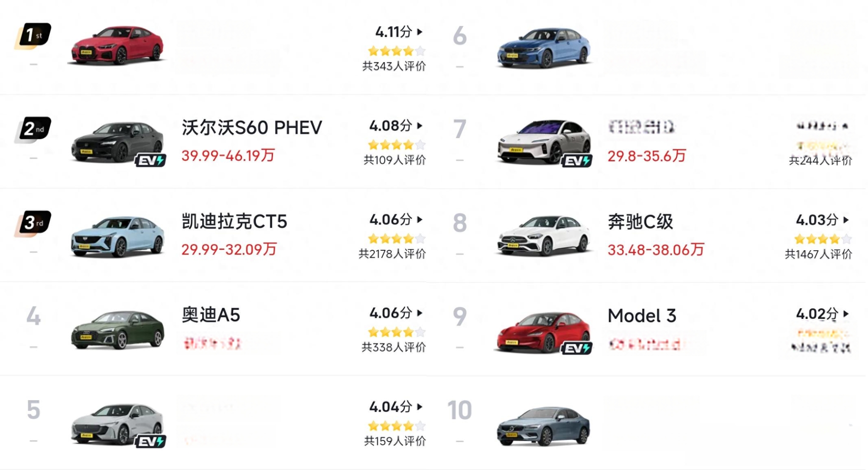Click the 3rd place rank badge
Viewport: 868px width, 470px height.
33,223
